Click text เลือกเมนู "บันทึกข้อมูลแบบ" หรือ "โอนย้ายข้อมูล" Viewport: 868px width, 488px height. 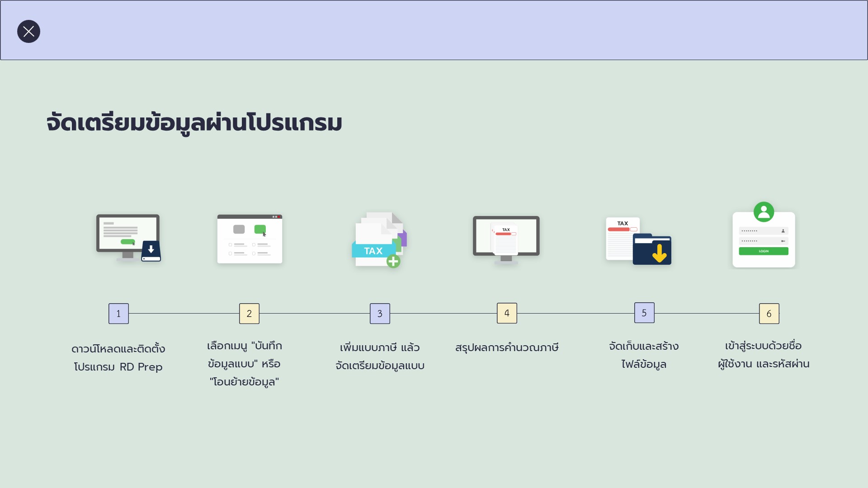click(x=245, y=364)
